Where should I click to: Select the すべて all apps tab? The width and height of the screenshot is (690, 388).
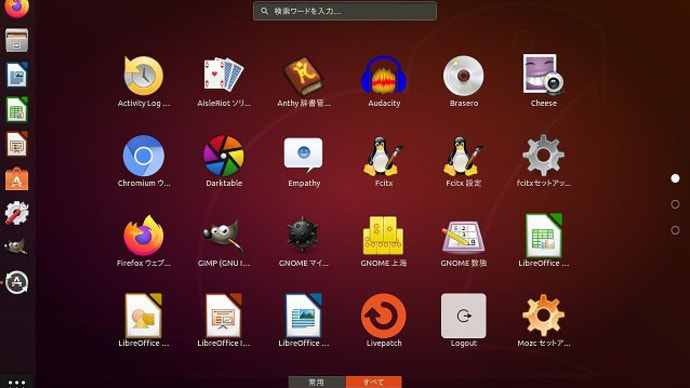click(374, 382)
